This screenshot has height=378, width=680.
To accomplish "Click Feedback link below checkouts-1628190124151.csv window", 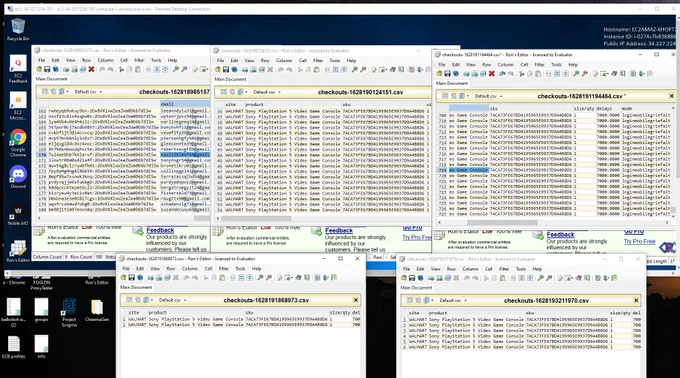I will pyautogui.click(x=339, y=231).
